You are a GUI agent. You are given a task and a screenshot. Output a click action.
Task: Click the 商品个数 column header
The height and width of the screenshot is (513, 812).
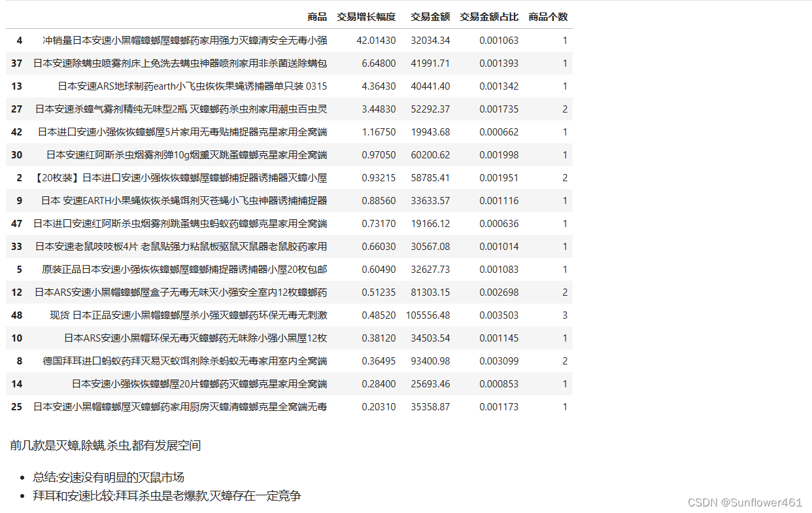click(548, 17)
